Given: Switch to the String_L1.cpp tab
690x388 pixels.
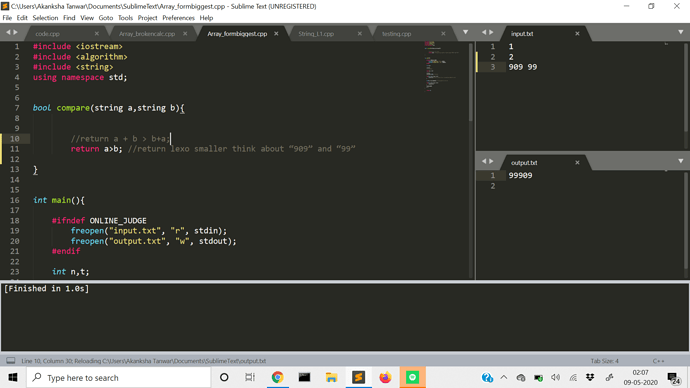Looking at the screenshot, I should 316,33.
